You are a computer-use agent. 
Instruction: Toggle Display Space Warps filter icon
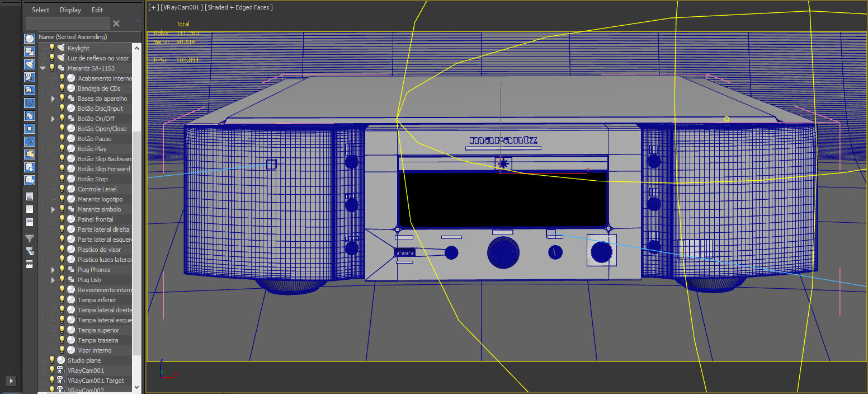click(x=30, y=103)
